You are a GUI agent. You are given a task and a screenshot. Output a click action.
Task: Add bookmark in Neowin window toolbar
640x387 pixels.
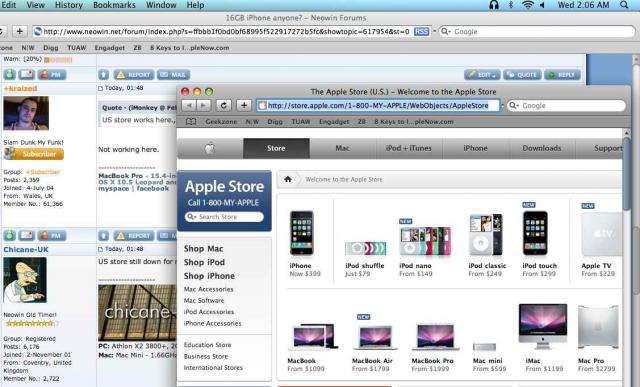click(x=20, y=31)
